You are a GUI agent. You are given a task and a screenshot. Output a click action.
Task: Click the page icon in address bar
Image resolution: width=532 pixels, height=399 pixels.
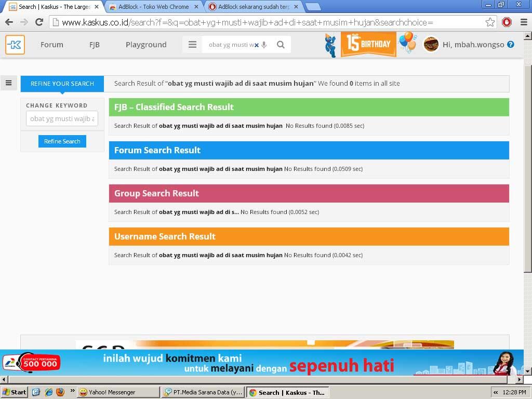coord(56,22)
